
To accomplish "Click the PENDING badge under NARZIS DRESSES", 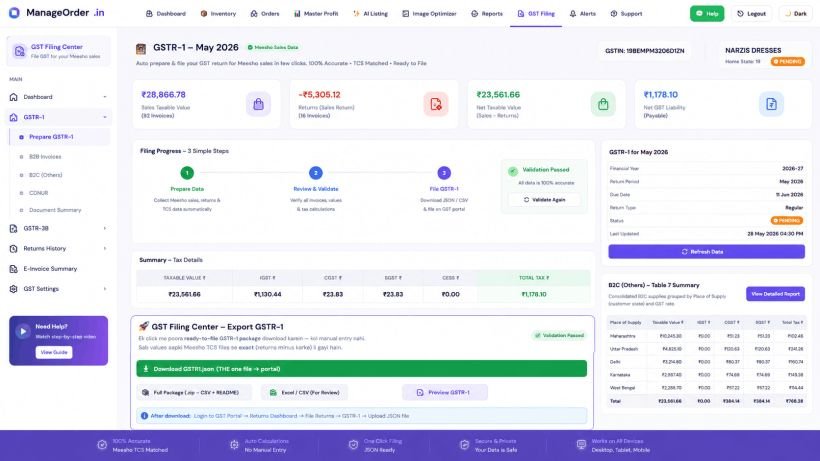I will [788, 62].
